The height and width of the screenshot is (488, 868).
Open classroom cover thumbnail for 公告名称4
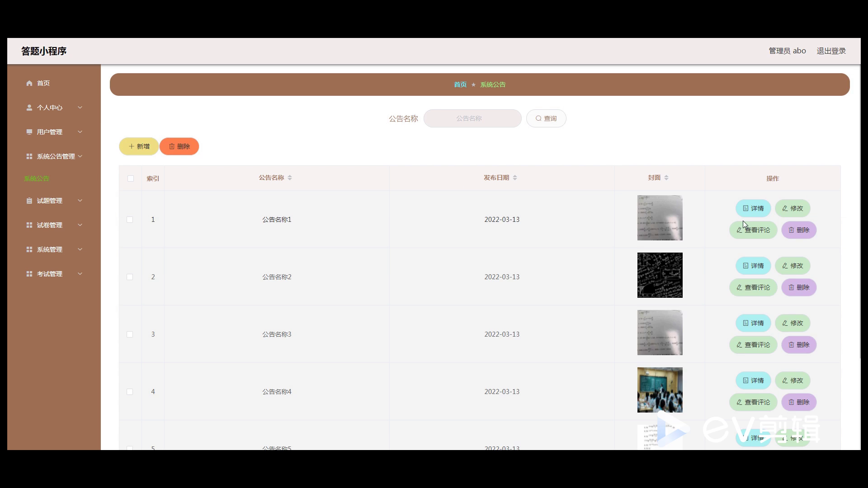660,390
